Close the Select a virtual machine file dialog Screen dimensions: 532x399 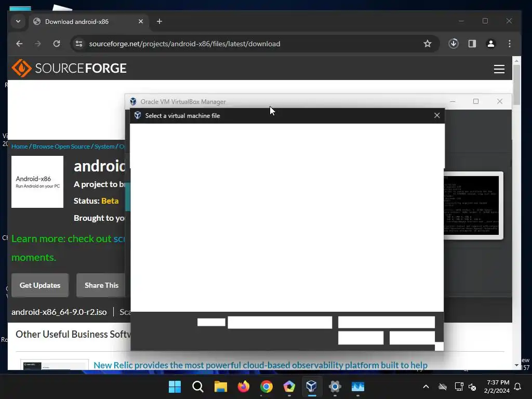[437, 116]
